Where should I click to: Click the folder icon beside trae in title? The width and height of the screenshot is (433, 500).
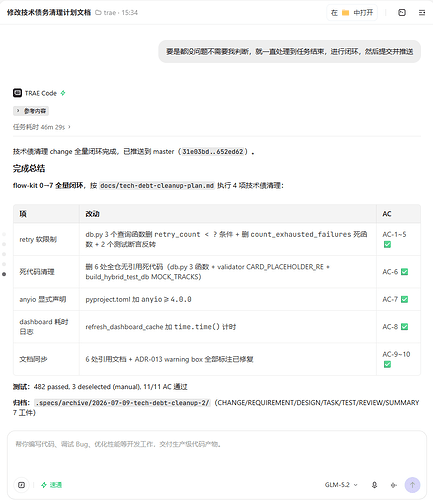click(x=98, y=13)
